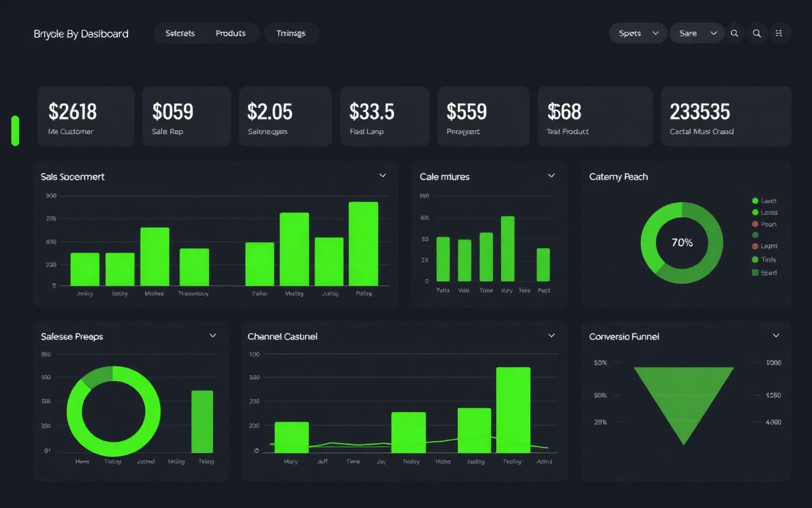Select the Tinils legend green dot
Image resolution: width=812 pixels, height=508 pixels.
(x=755, y=260)
